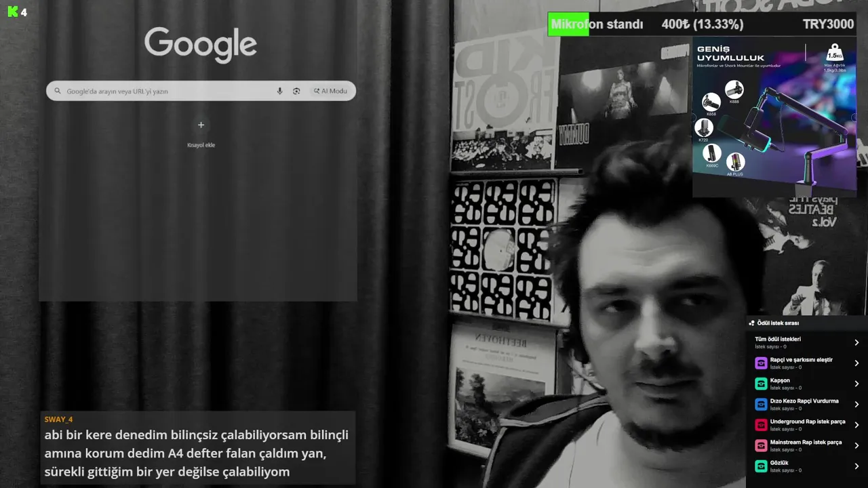
Task: Open the Kapşon reward entry
Action: [806, 384]
